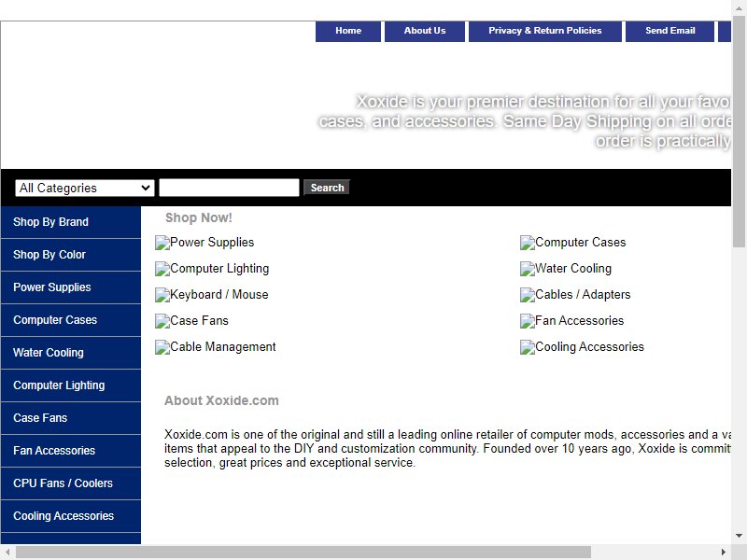Open the Computer Lighting link under Shop Now
Viewport: 747px width, 560px height.
tap(219, 269)
